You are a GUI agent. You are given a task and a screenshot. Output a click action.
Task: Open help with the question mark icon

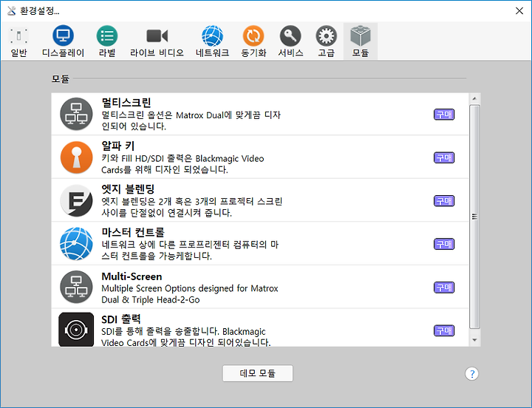pos(471,374)
